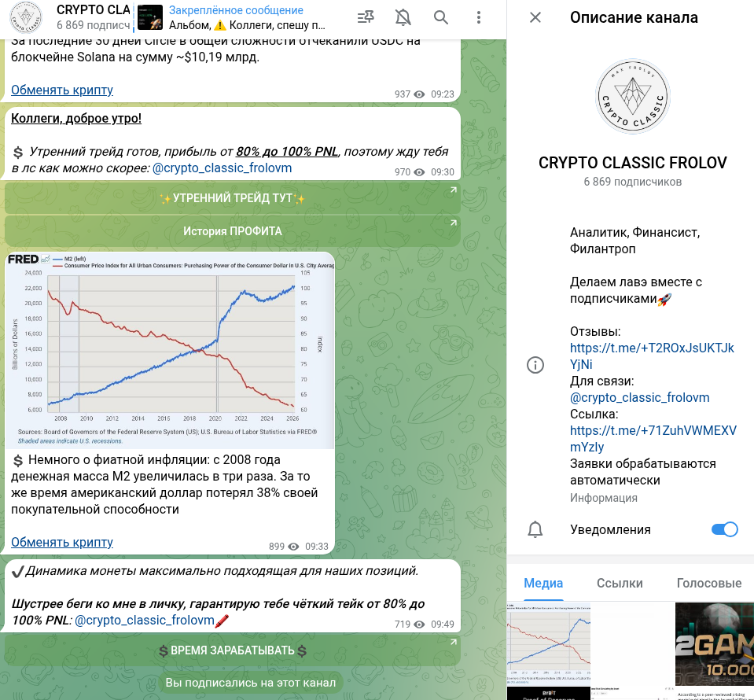Click the 80% до 100% PNL underlined text

click(x=287, y=152)
